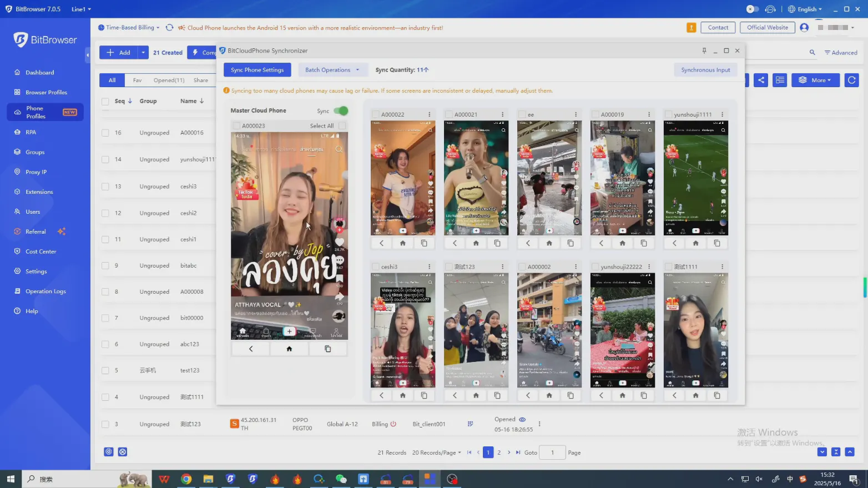Open the English language dropdown
The height and width of the screenshot is (488, 868).
(x=805, y=9)
